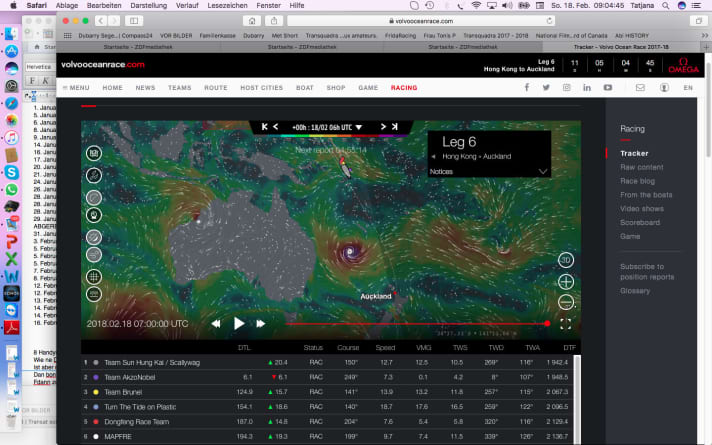Open the Volvo Ocean Race Facebook page
The image size is (712, 445).
point(527,87)
